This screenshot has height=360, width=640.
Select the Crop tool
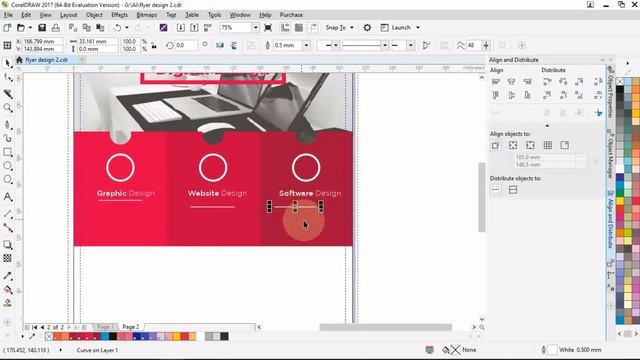tap(7, 94)
